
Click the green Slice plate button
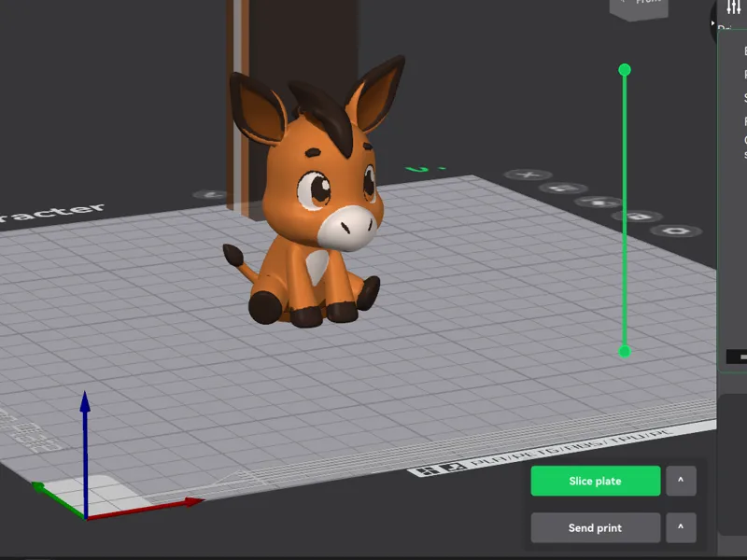point(596,481)
